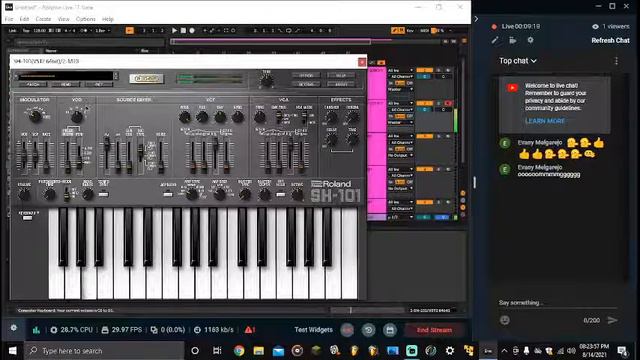Viewport: 640px width, 360px height.
Task: Click the Reverb knob in Effects
Action: click(352, 118)
